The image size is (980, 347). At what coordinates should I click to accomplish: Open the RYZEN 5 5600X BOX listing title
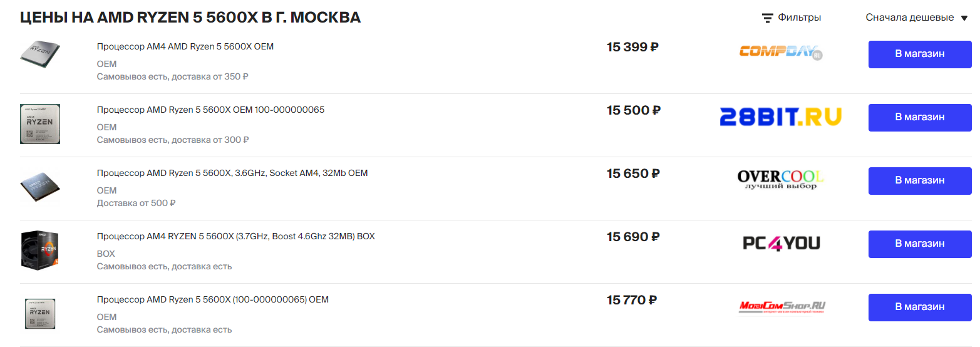235,236
